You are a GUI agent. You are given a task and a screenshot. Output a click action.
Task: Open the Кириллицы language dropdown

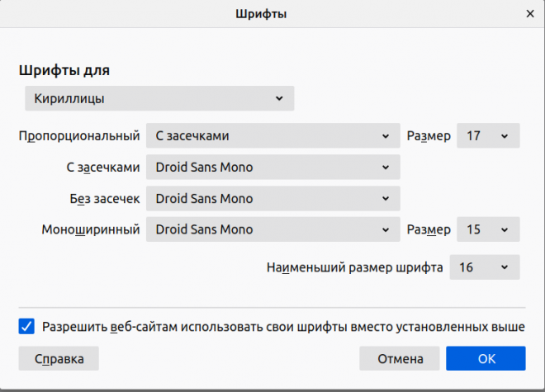pos(159,99)
